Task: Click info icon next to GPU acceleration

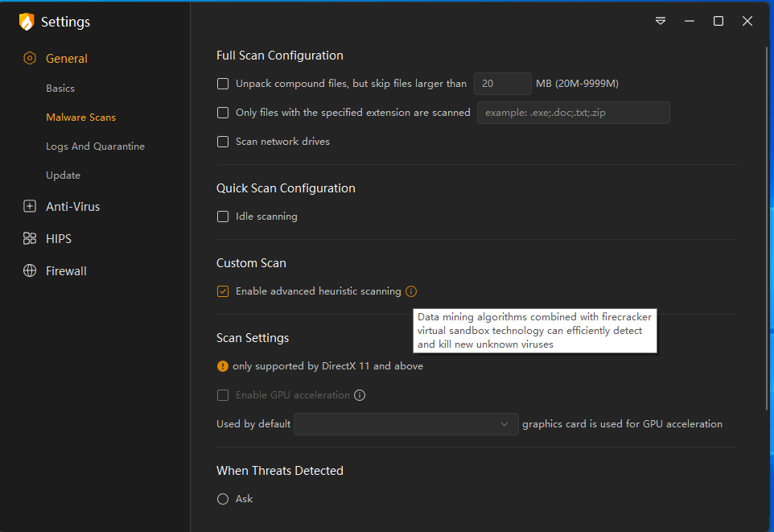Action: pyautogui.click(x=360, y=395)
